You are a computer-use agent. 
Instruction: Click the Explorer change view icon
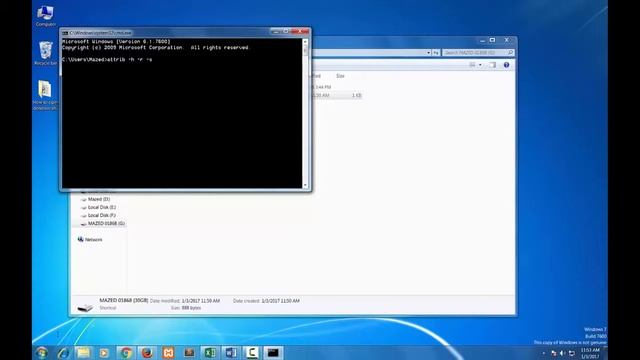472,65
